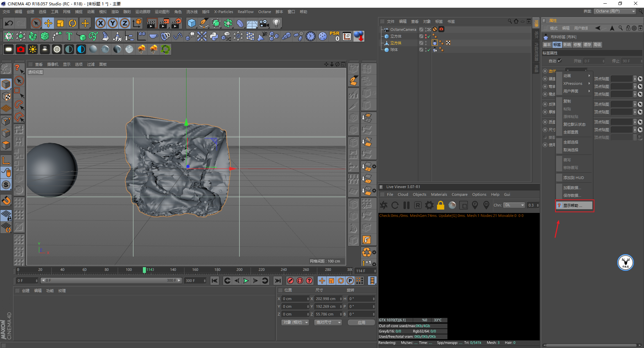Expand the 用户界面 submenu
The image size is (644, 348).
[x=574, y=91]
